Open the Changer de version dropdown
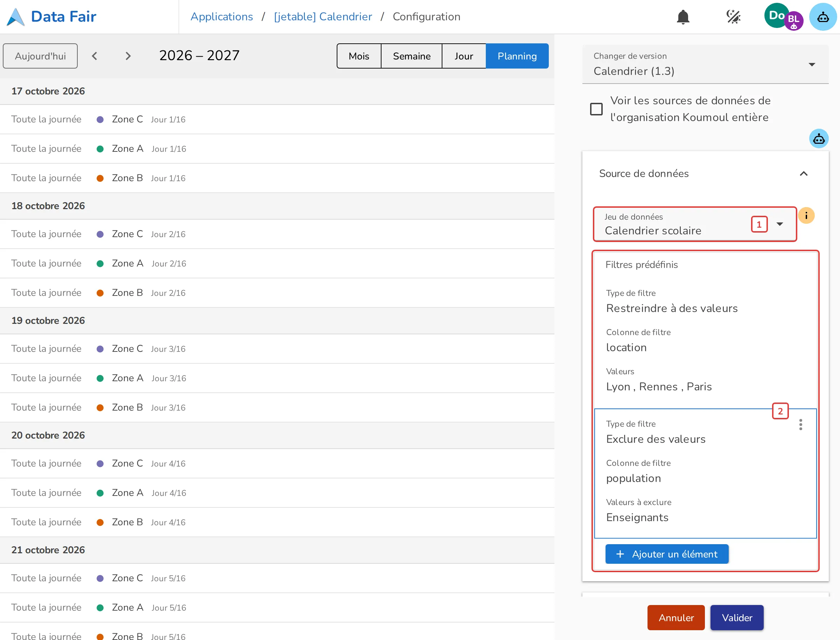 pos(705,64)
